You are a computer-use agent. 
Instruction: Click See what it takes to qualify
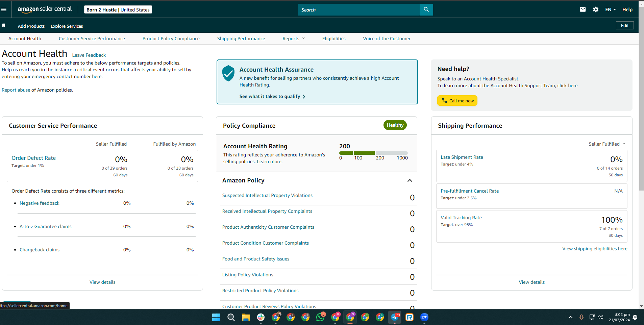[x=272, y=96]
